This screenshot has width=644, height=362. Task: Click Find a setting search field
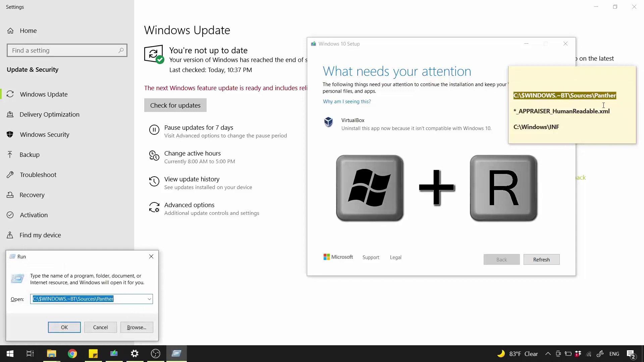(67, 50)
